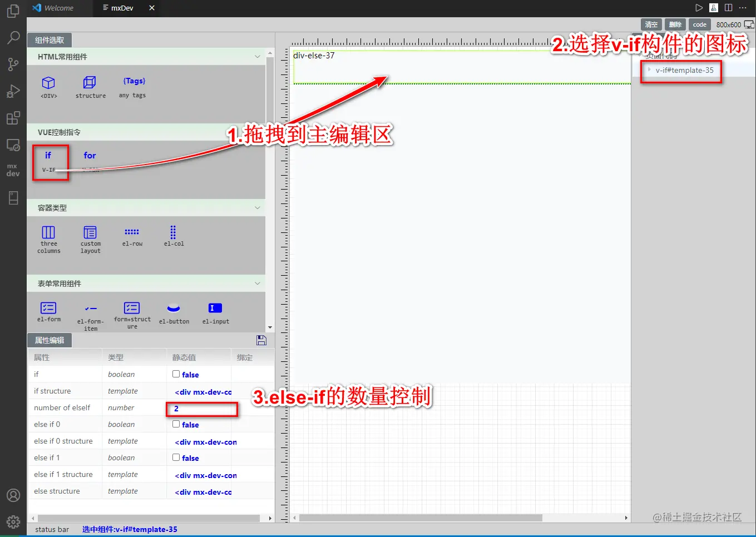Click the 800x600 resolution label
756x537 pixels.
coord(728,24)
